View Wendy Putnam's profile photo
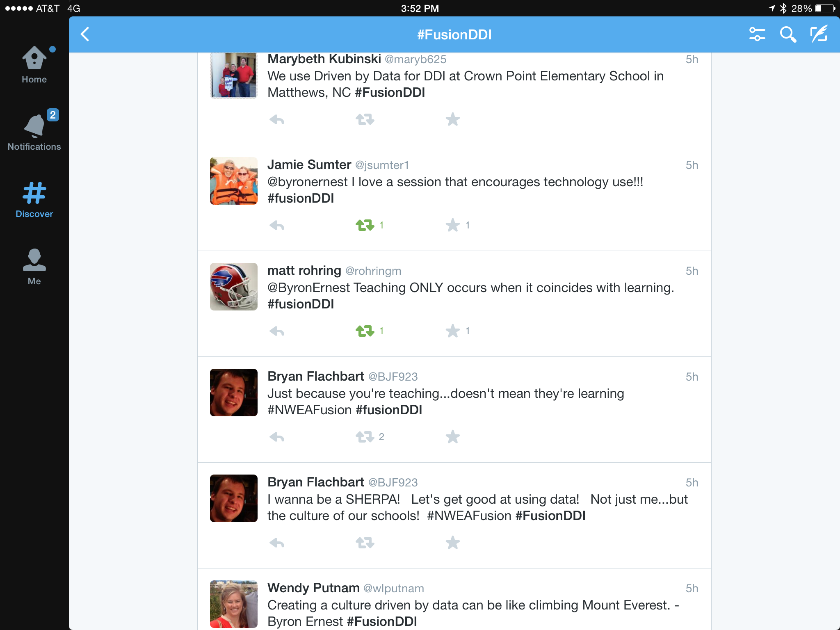The image size is (840, 630). (234, 604)
